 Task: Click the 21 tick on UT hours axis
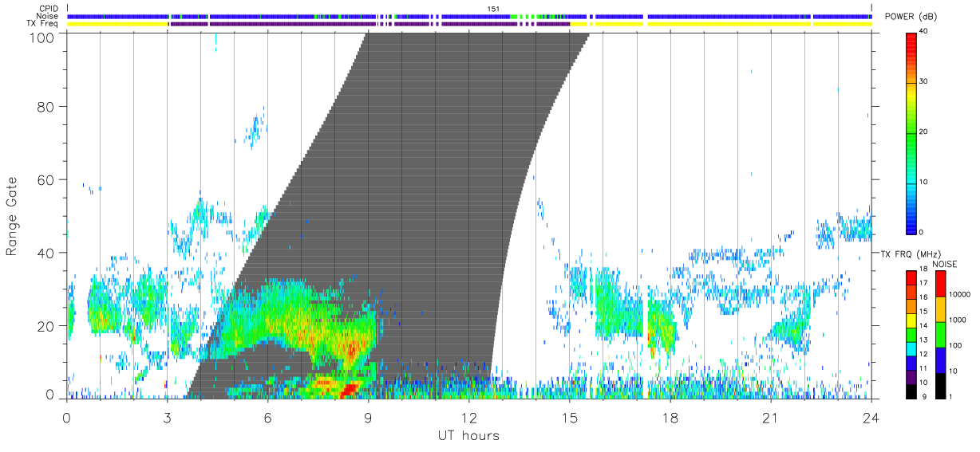[x=770, y=416]
